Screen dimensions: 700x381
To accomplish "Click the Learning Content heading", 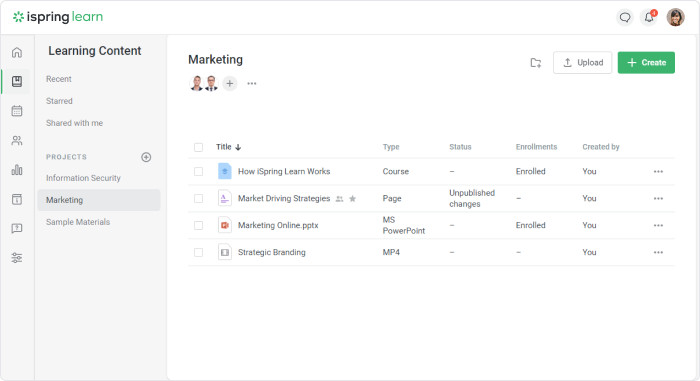I will (95, 51).
